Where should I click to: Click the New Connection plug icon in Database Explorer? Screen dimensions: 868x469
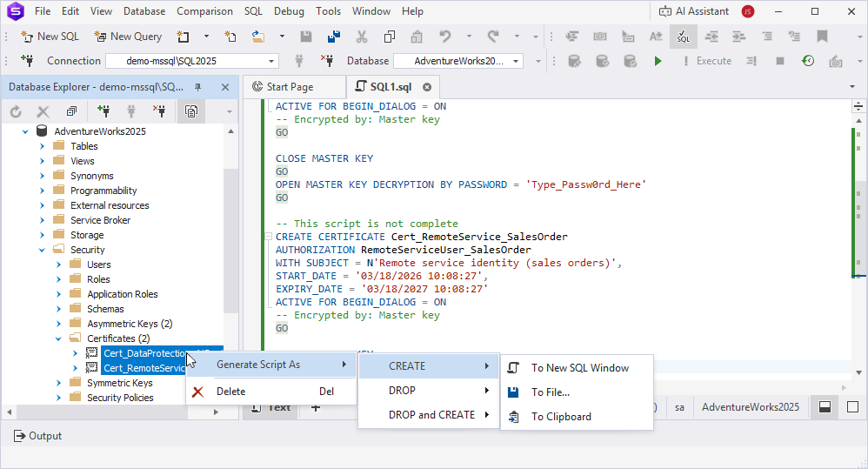coord(103,112)
